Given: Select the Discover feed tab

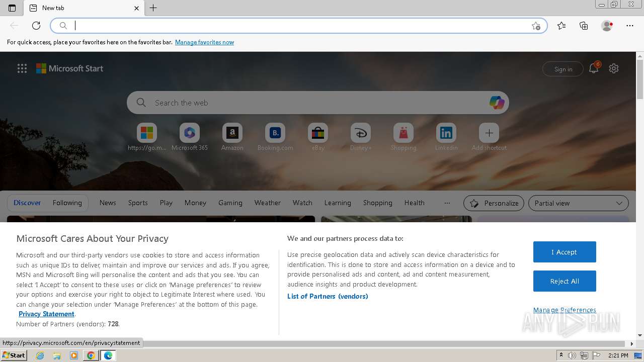Looking at the screenshot, I should (27, 203).
